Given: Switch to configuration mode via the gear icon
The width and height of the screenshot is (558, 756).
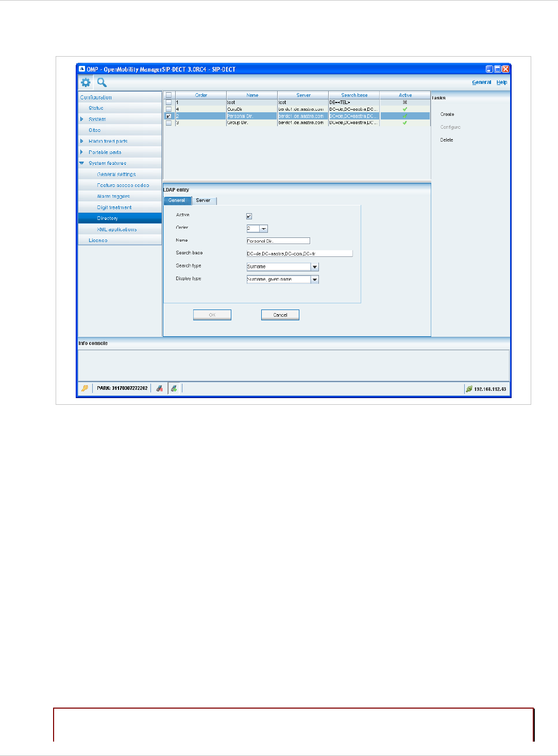Looking at the screenshot, I should tap(86, 82).
